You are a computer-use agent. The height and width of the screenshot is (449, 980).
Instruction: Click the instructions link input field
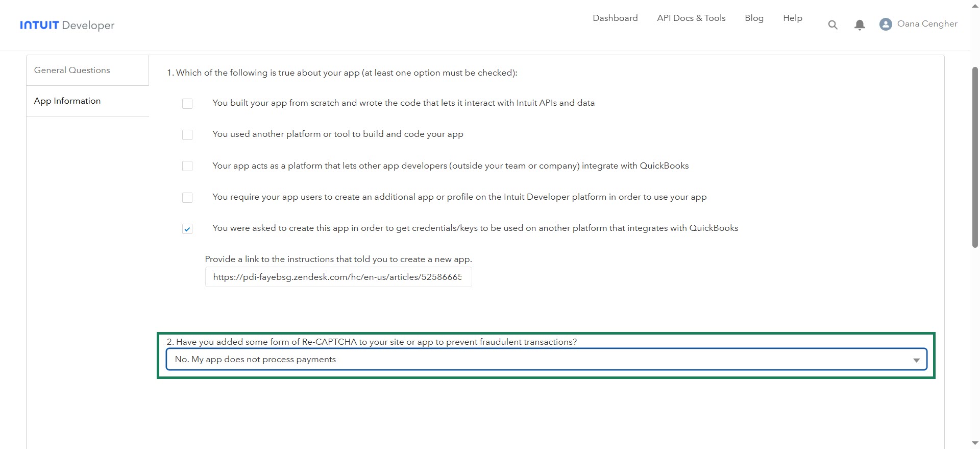(338, 277)
